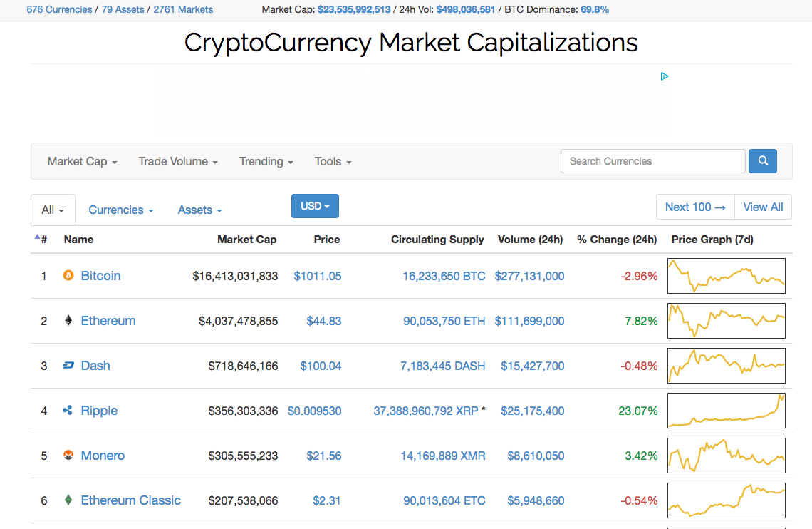Click Monero volume $8,610,050
Image resolution: width=812 pixels, height=529 pixels.
pyautogui.click(x=536, y=456)
